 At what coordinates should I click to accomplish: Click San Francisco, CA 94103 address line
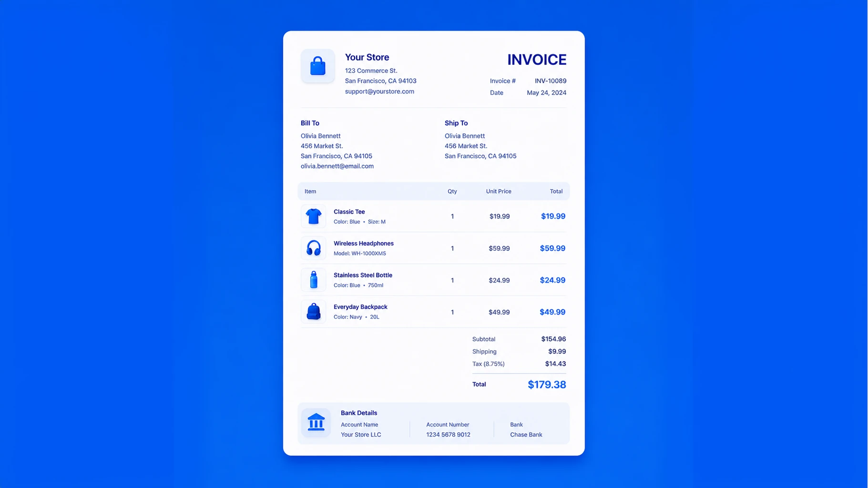point(381,81)
